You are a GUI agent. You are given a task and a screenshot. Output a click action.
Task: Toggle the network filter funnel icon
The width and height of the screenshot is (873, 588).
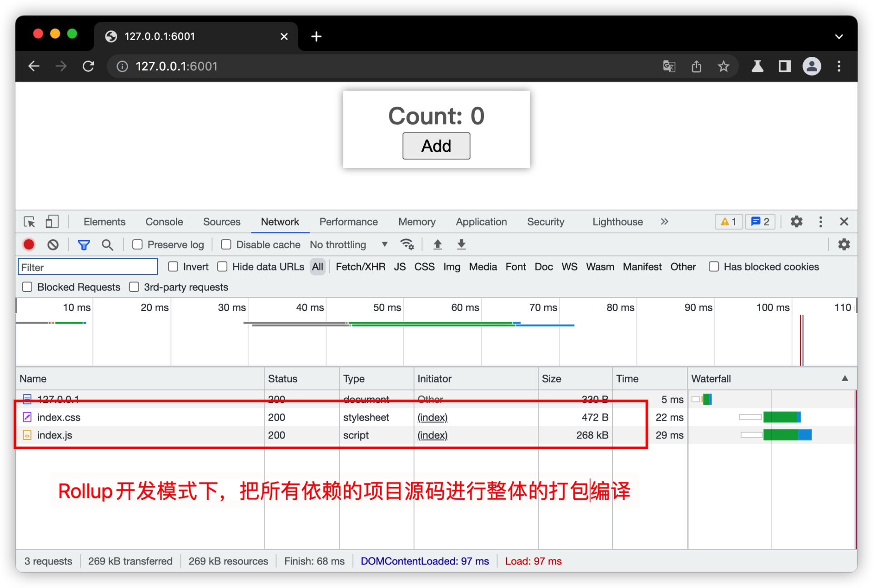[x=84, y=245]
